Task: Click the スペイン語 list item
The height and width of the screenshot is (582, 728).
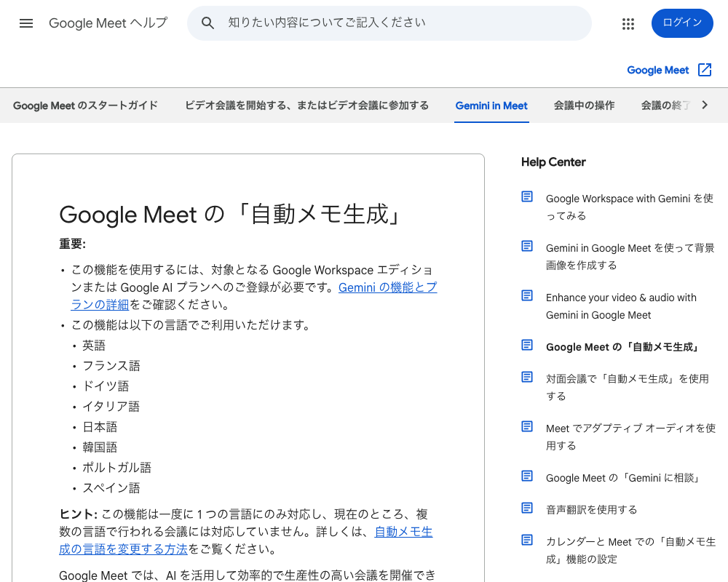Action: pyautogui.click(x=111, y=487)
